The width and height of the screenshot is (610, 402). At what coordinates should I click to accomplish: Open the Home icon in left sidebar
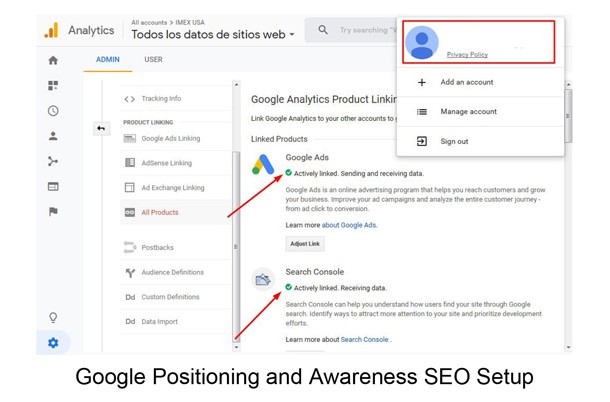click(x=53, y=60)
